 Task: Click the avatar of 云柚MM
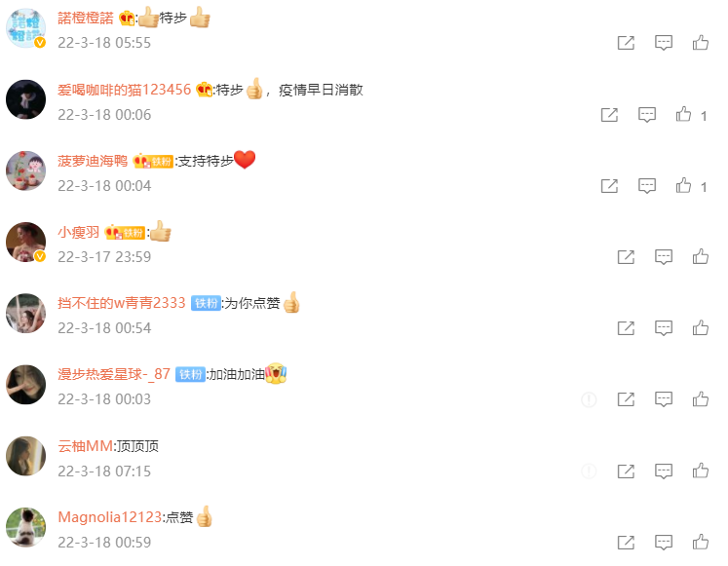pyautogui.click(x=26, y=456)
